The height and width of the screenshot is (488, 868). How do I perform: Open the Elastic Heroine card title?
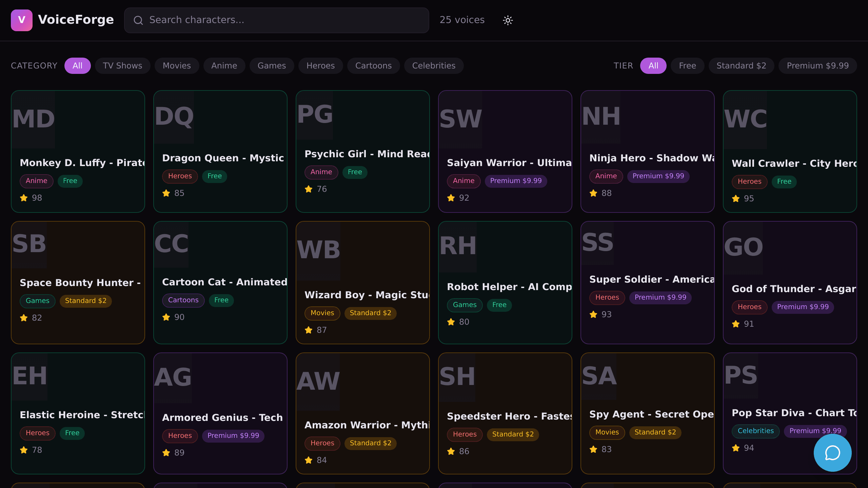pyautogui.click(x=82, y=415)
